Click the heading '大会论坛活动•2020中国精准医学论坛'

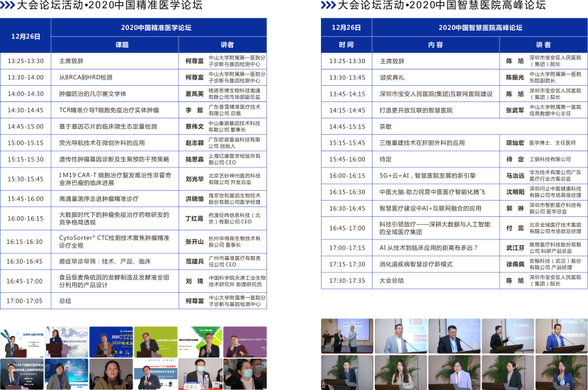(110, 5)
